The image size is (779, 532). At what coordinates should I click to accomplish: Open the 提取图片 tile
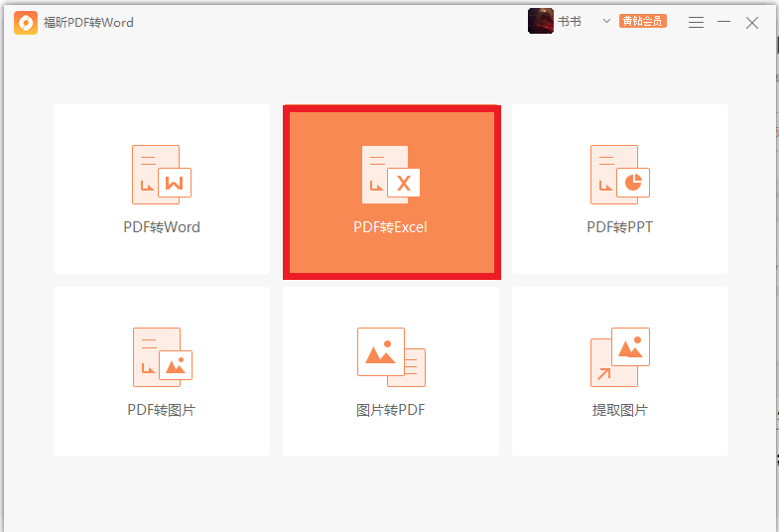pos(620,371)
